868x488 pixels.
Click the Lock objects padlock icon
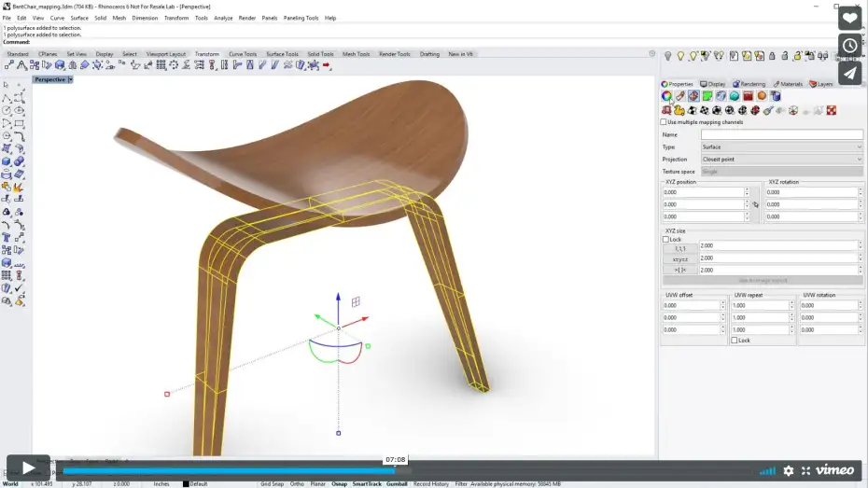click(x=772, y=56)
